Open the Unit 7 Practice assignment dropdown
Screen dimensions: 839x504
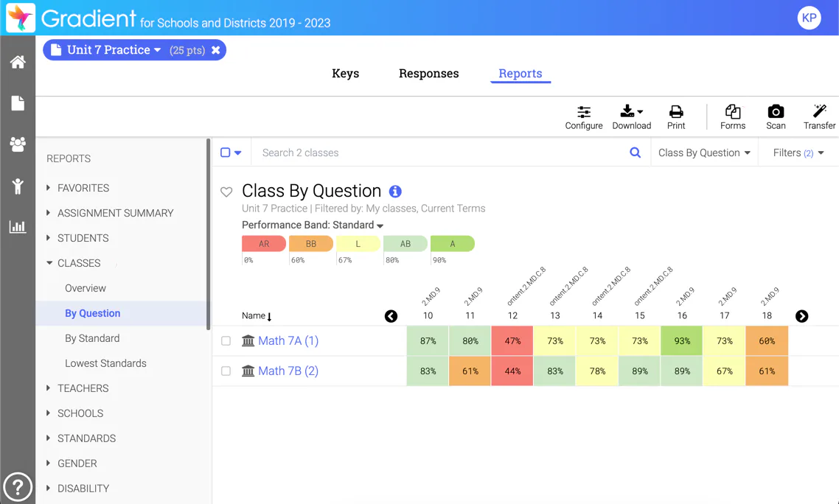pos(114,50)
